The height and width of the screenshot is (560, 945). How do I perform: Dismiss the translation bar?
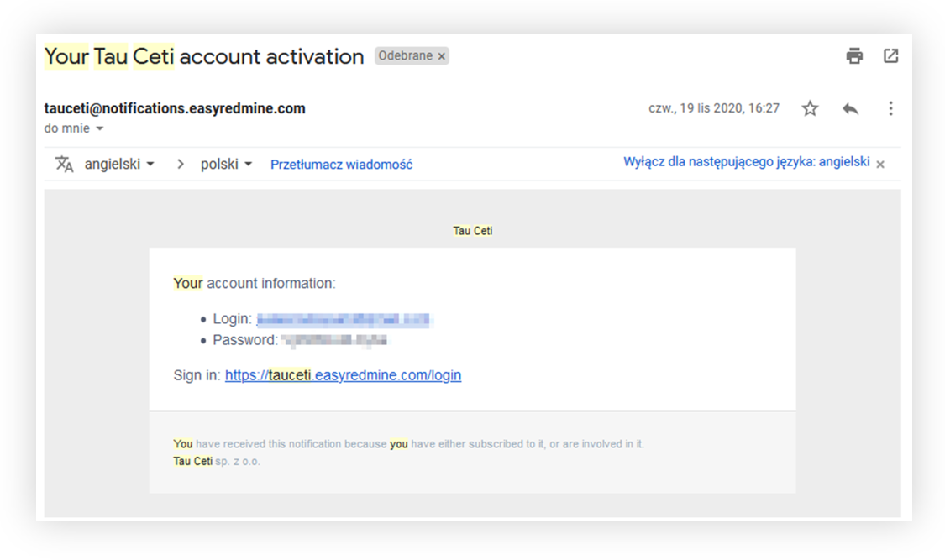click(x=880, y=165)
